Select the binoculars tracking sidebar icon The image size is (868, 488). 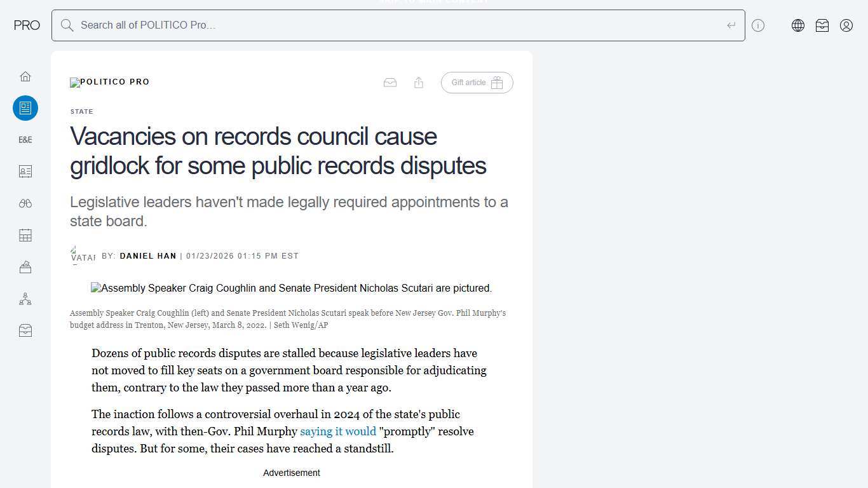pos(25,203)
